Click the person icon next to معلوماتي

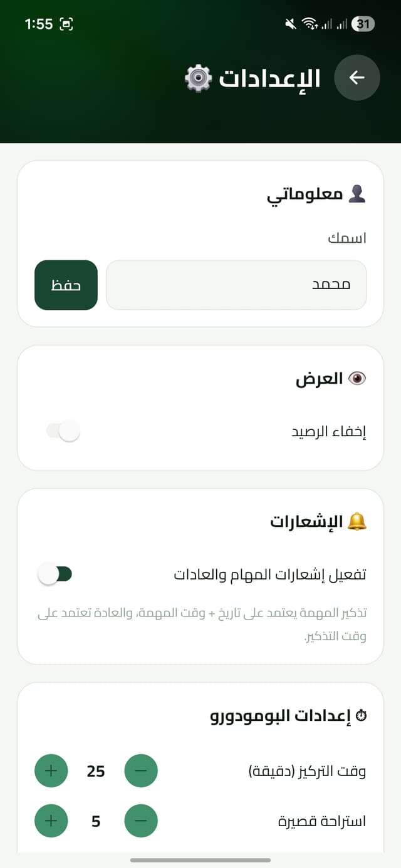tap(359, 194)
